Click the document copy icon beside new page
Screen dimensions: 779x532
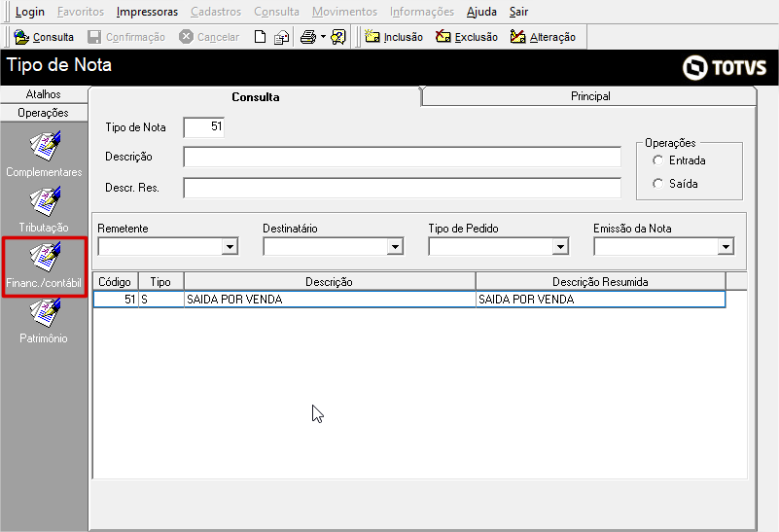point(282,37)
